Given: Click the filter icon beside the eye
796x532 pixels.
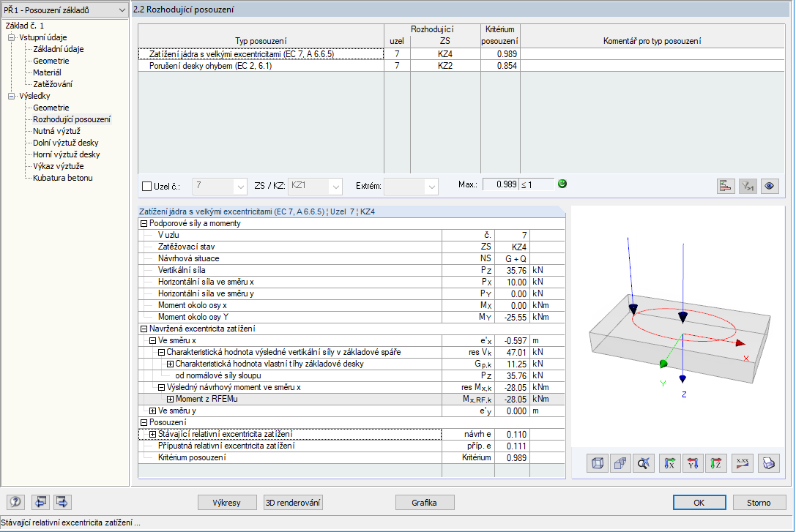Looking at the screenshot, I should [747, 186].
